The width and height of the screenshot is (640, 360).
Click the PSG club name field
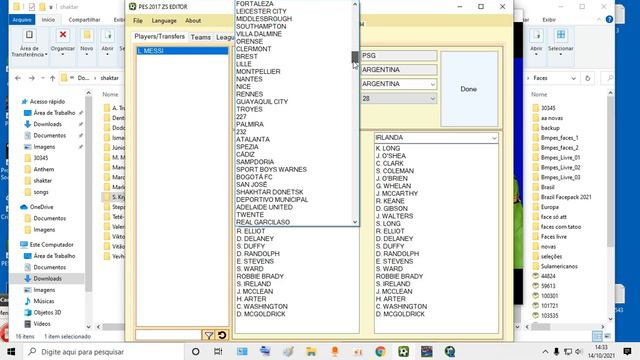[399, 56]
